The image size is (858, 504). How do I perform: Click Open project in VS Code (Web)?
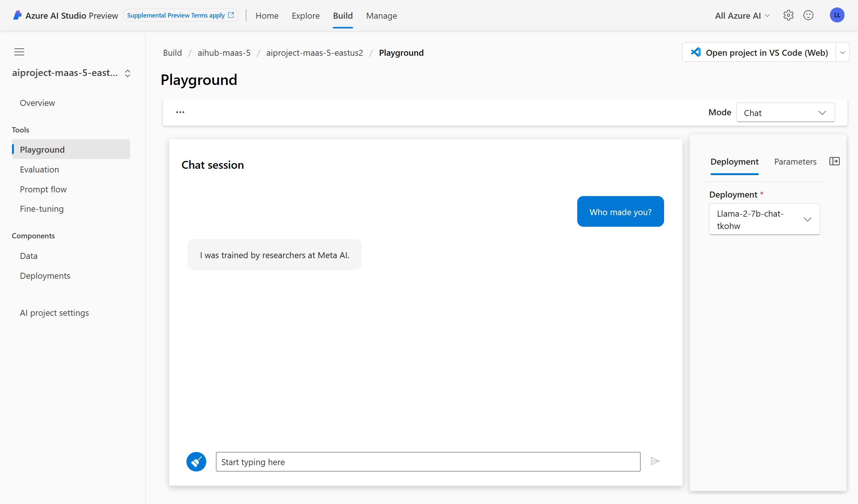pos(759,52)
